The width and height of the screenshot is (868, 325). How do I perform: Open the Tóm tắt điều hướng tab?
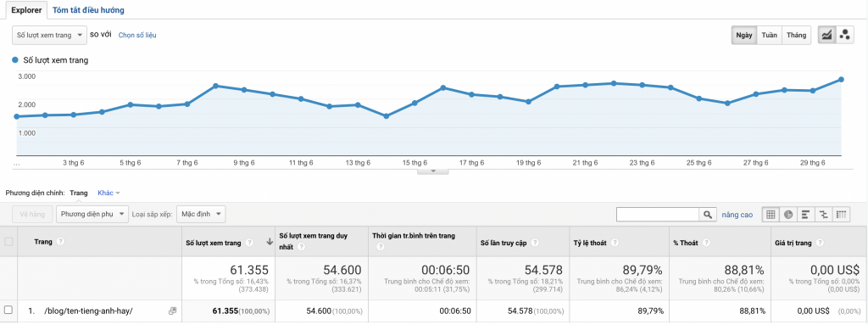[x=88, y=10]
